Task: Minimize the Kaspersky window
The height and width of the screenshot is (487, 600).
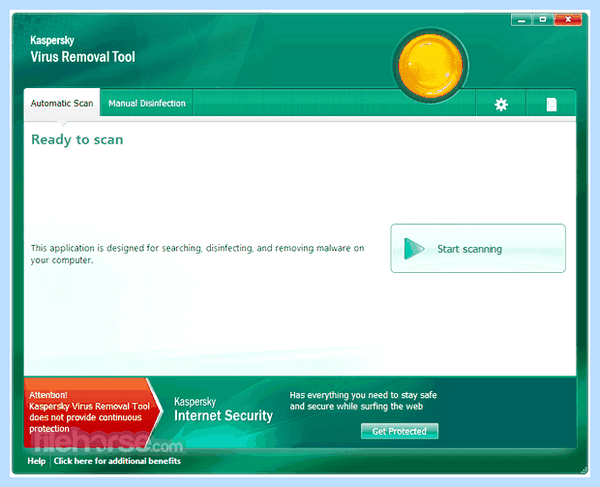Action: coord(521,20)
